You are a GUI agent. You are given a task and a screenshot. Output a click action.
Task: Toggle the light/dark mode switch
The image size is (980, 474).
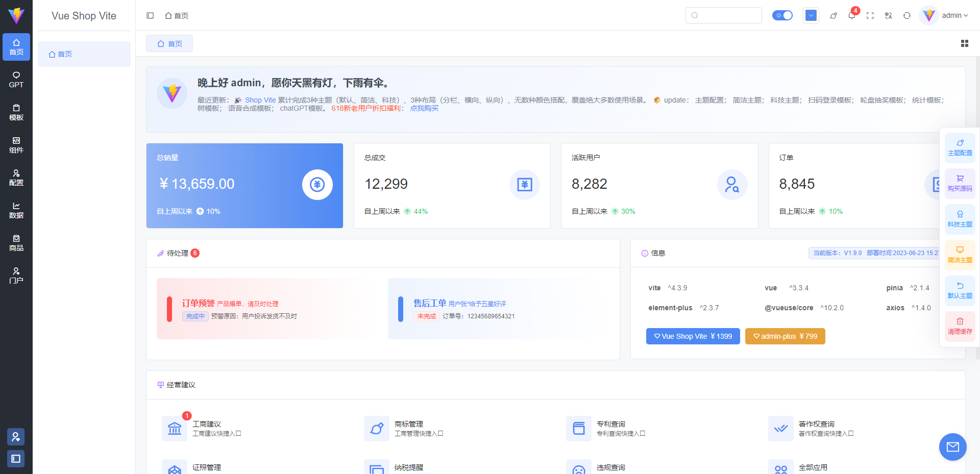click(782, 15)
